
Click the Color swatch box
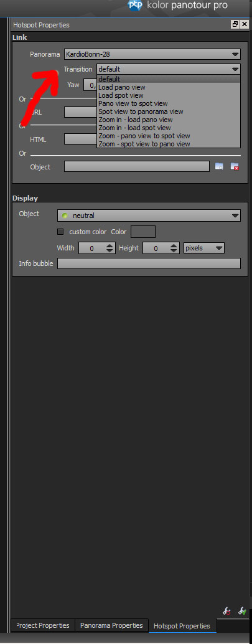click(x=143, y=232)
